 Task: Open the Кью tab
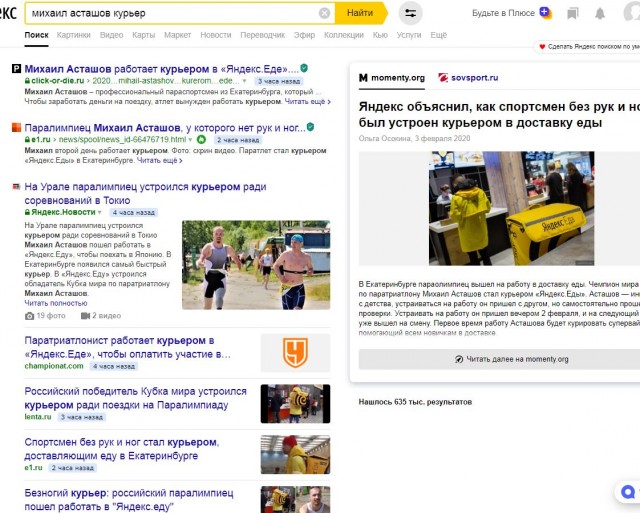(380, 35)
